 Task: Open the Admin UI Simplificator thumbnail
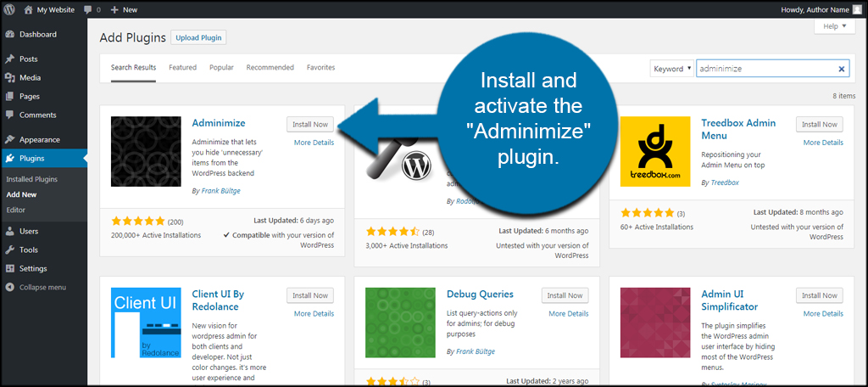tap(655, 322)
